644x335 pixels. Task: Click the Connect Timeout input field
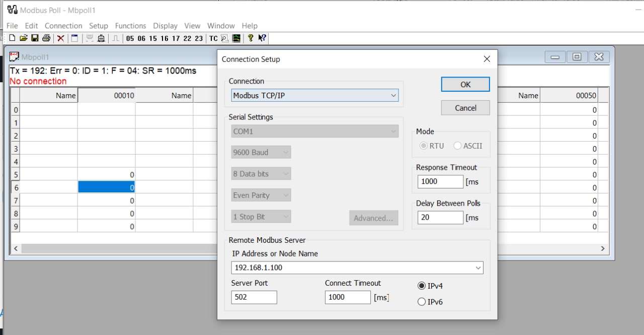coord(348,297)
